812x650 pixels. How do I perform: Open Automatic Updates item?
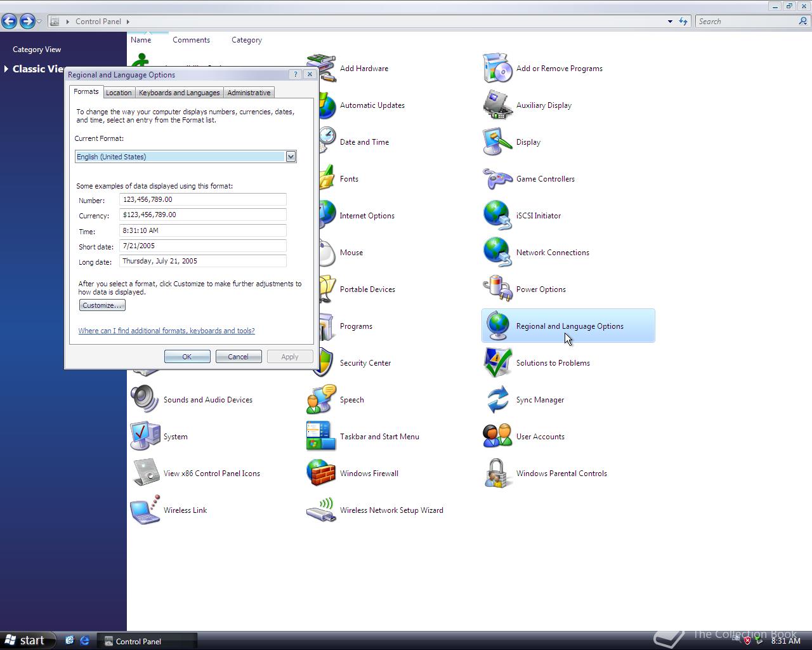tap(372, 105)
